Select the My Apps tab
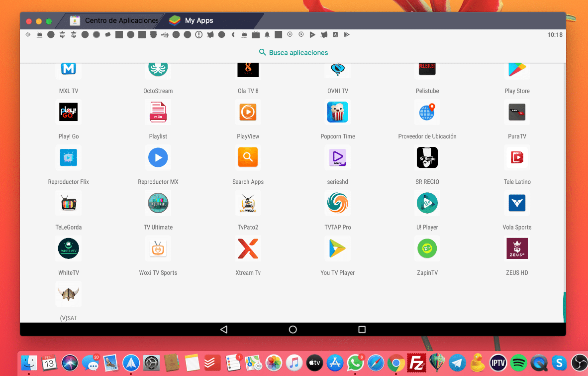Viewport: 588px width, 376px height. [199, 21]
